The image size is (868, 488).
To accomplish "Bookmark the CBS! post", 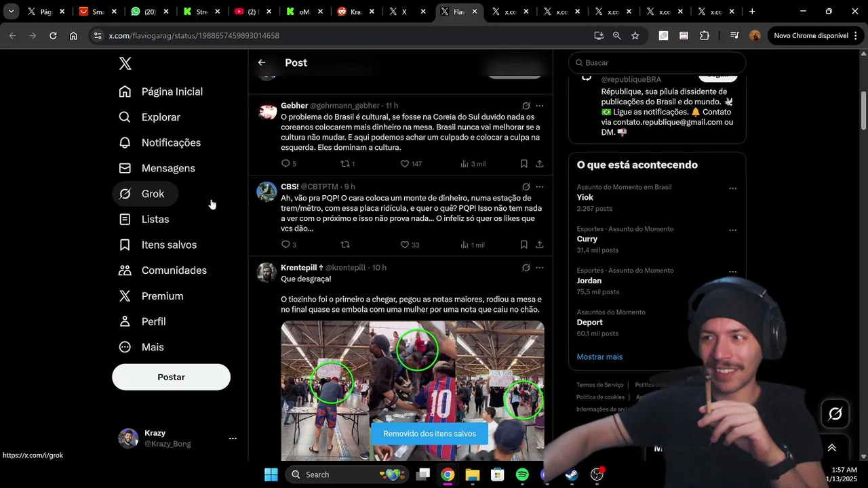I will pos(524,245).
